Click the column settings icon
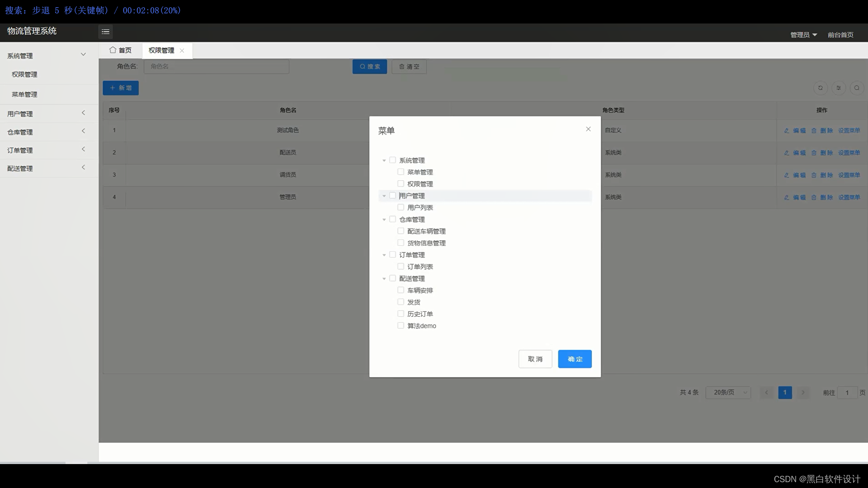The height and width of the screenshot is (488, 868). click(x=839, y=88)
